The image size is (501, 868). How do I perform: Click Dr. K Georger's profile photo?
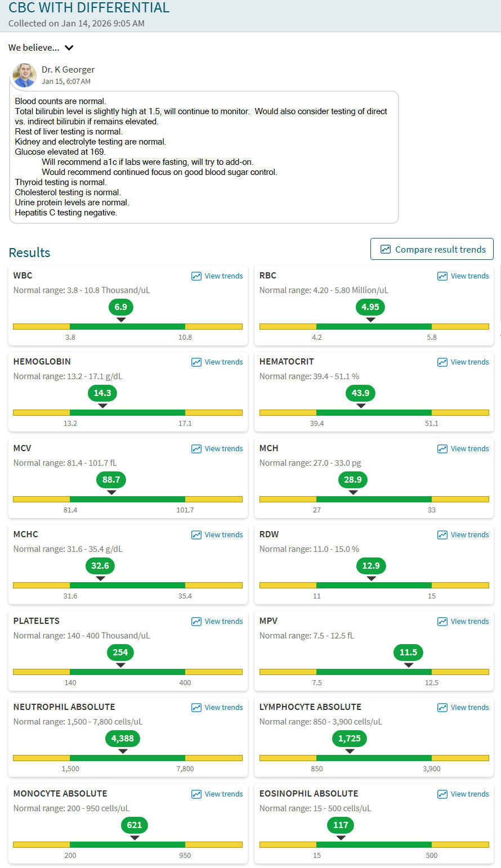click(24, 75)
